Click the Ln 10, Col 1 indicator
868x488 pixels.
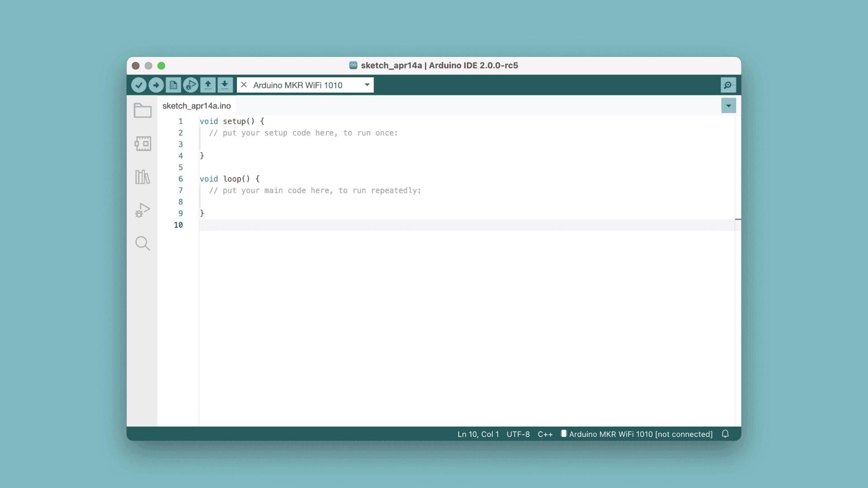coord(478,434)
